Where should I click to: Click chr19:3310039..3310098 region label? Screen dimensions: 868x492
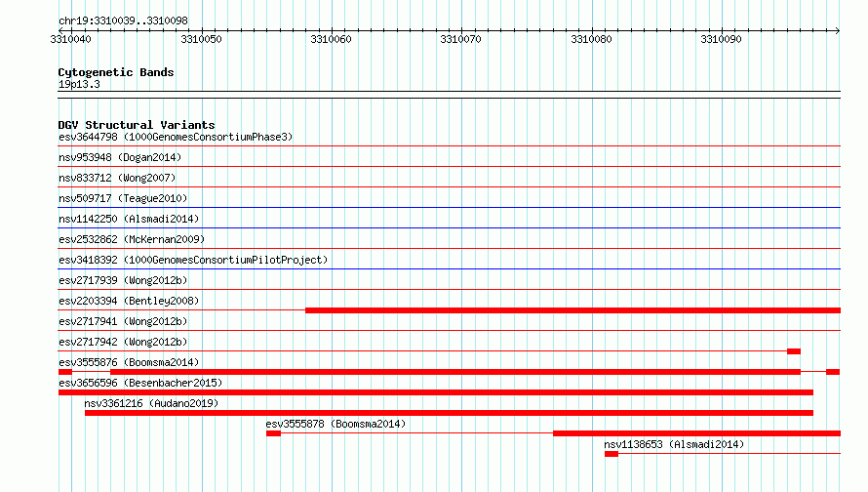(123, 20)
